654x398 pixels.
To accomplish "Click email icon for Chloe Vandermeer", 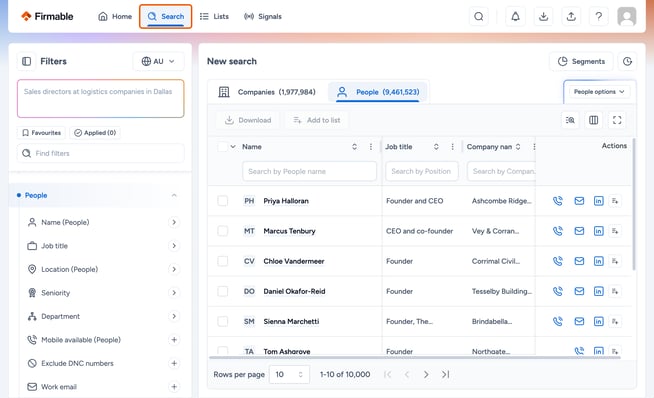I will (579, 261).
